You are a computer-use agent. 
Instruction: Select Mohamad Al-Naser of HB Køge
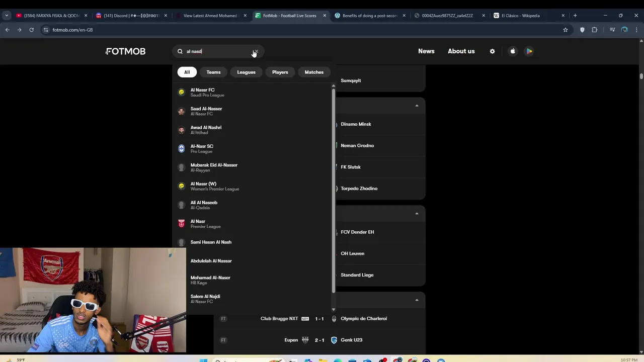pyautogui.click(x=258, y=280)
